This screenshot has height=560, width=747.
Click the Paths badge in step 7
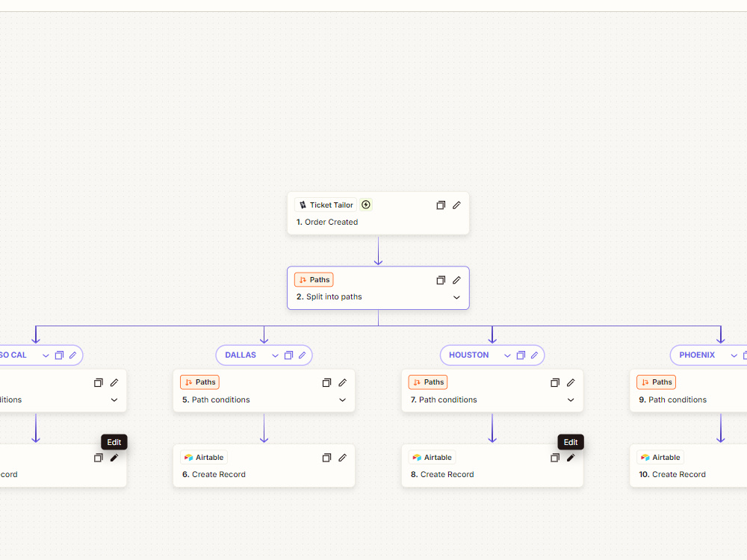coord(428,382)
